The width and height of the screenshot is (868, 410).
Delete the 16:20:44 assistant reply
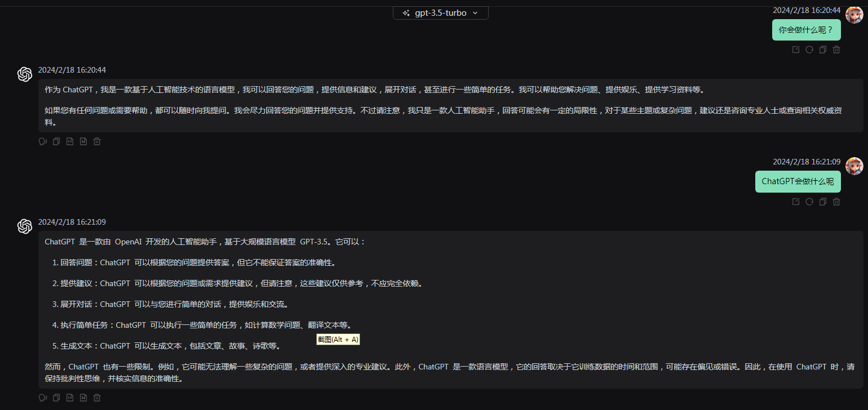97,141
